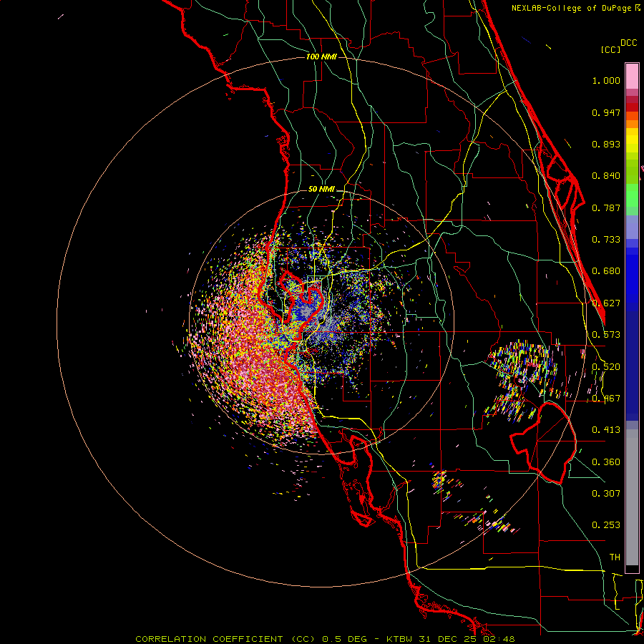Viewport: 644px width, 644px height.
Task: Click the 0.5 DEG elevation text
Action: point(345,639)
